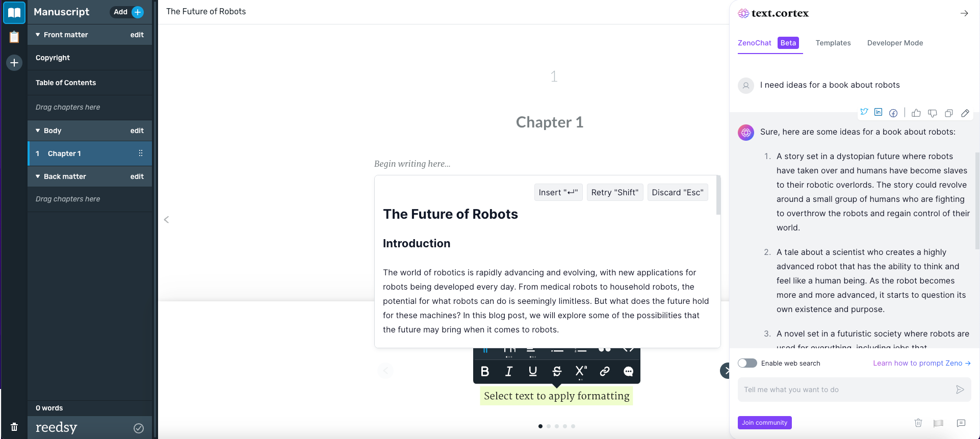This screenshot has width=980, height=439.
Task: Apply italic formatting
Action: click(x=509, y=371)
